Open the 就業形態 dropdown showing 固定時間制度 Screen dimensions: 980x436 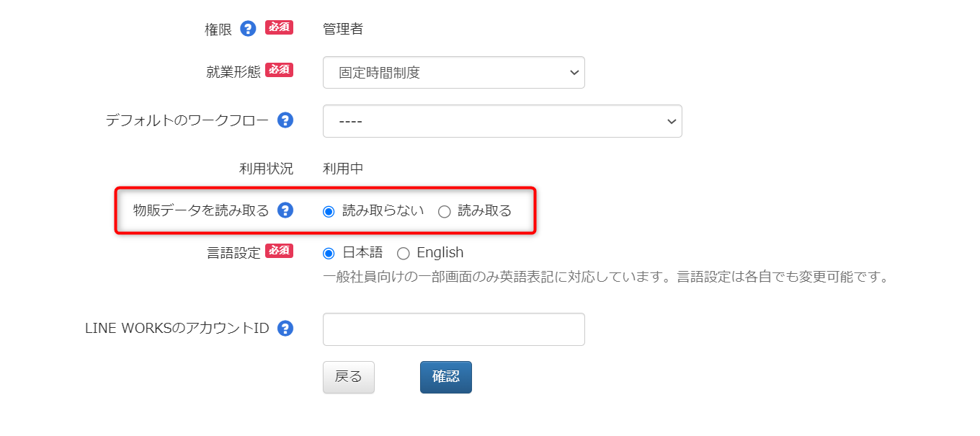tap(454, 73)
